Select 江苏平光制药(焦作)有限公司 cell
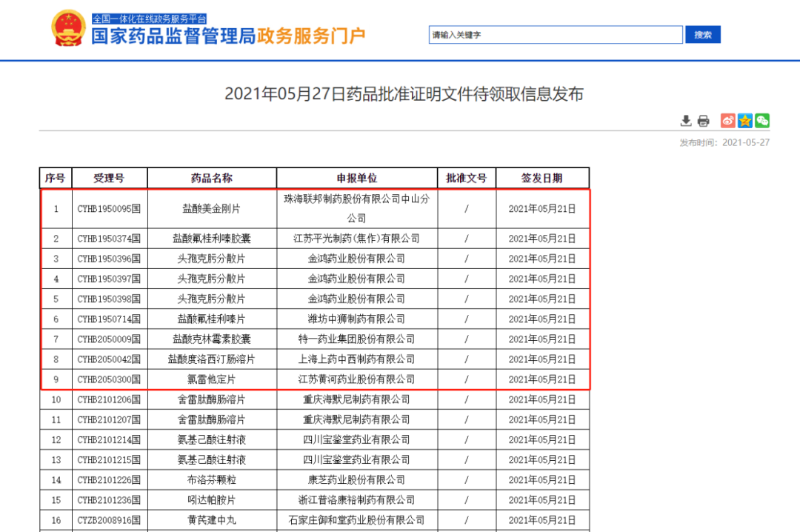Image resolution: width=800 pixels, height=532 pixels. point(356,239)
